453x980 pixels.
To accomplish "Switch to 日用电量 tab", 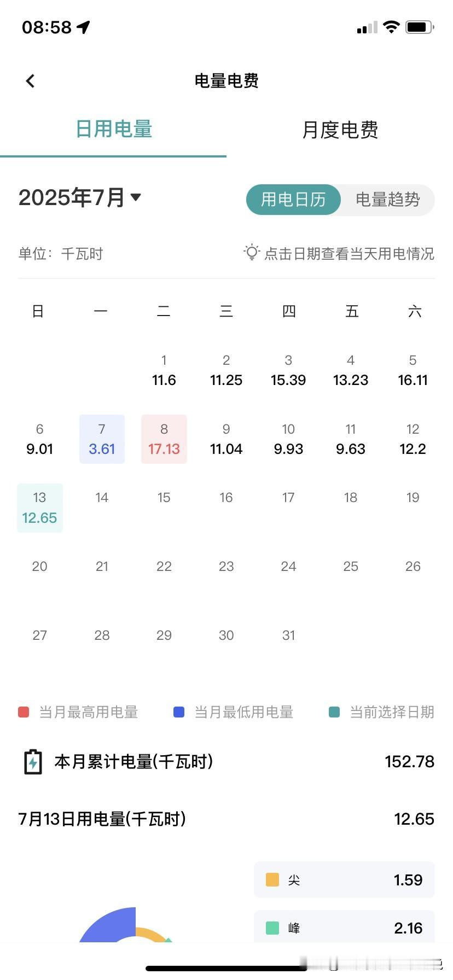I will pyautogui.click(x=113, y=130).
